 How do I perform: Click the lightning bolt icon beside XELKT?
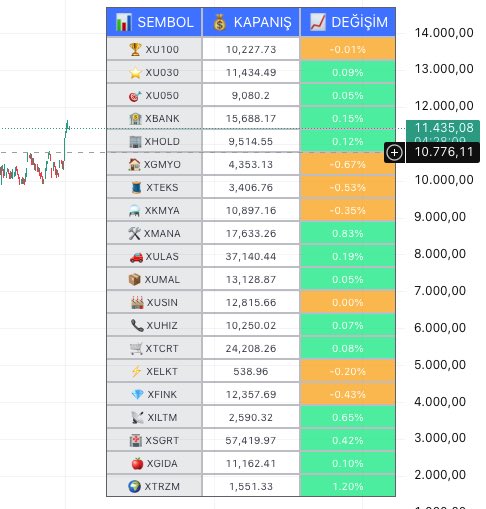[x=136, y=371]
